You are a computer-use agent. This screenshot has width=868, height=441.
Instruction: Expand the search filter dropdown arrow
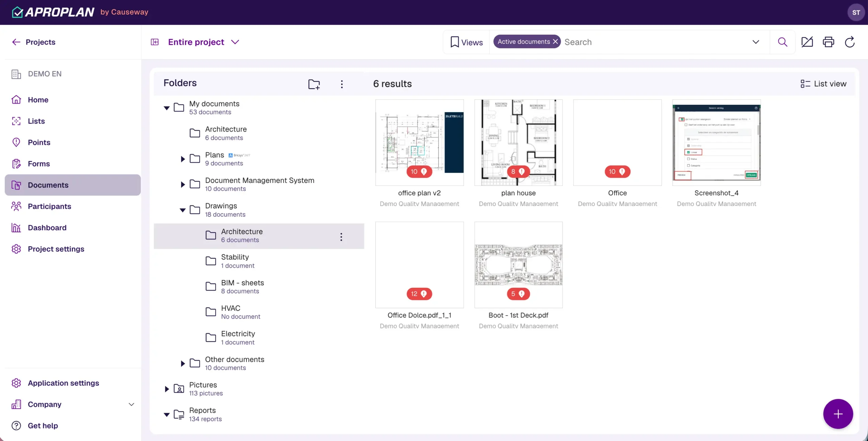coord(756,42)
